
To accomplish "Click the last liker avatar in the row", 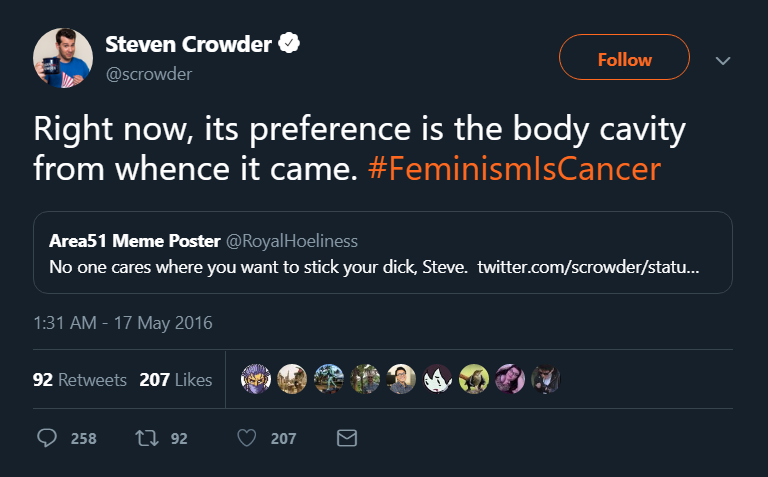I will click(546, 379).
